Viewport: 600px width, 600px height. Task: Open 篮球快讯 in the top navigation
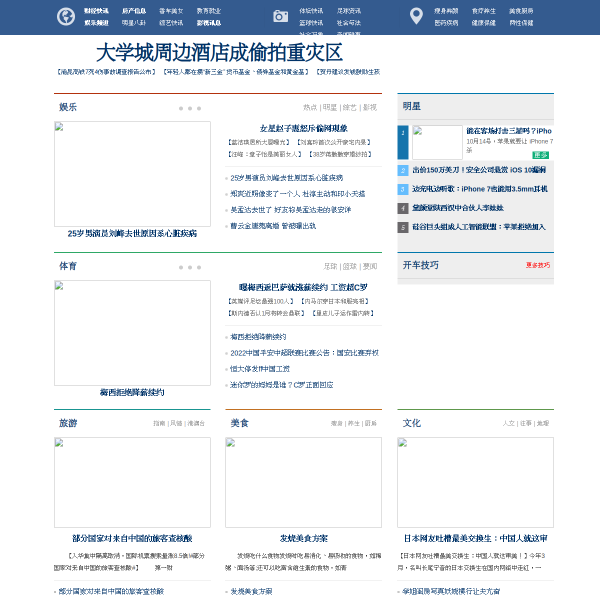tap(311, 23)
